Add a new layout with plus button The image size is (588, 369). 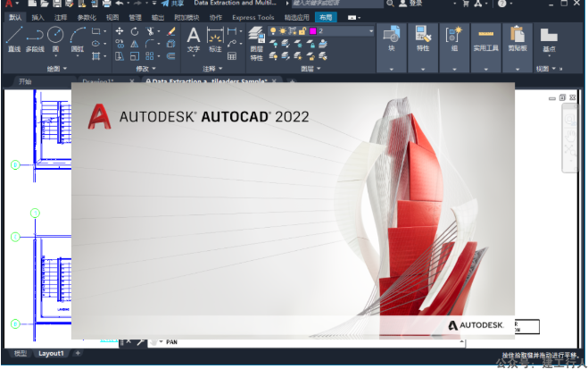pos(78,353)
